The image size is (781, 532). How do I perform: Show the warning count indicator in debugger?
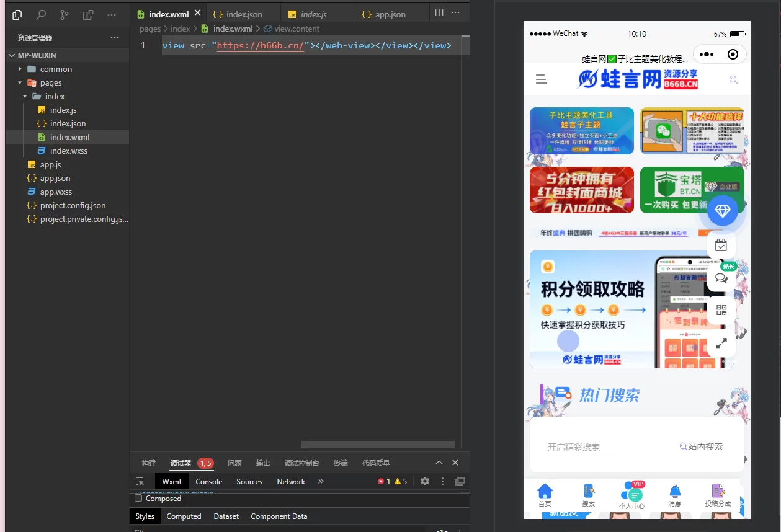coord(401,481)
